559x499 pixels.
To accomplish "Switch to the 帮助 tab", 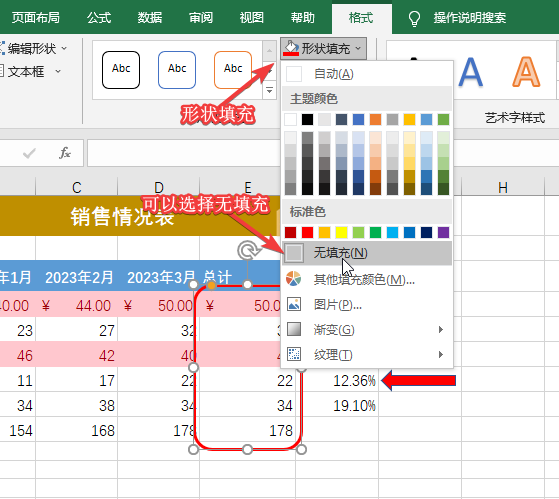I will (x=303, y=17).
